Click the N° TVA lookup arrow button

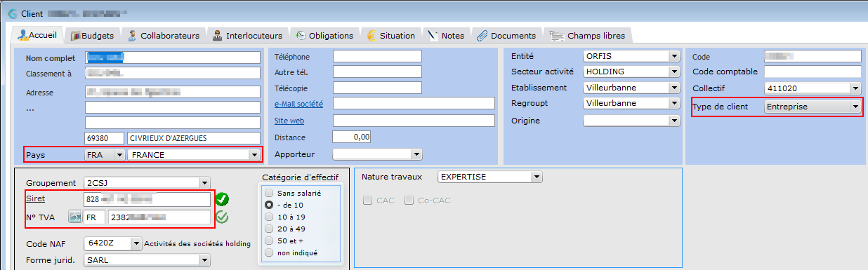(75, 217)
